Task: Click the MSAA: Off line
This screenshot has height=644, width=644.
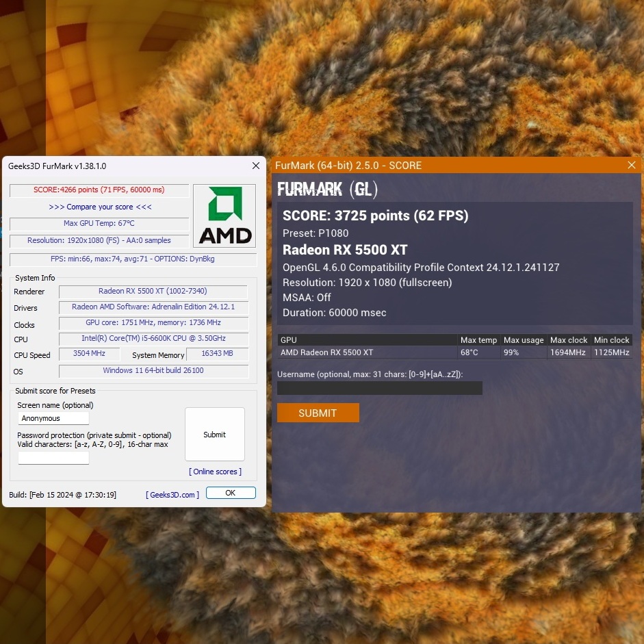Action: pyautogui.click(x=307, y=297)
